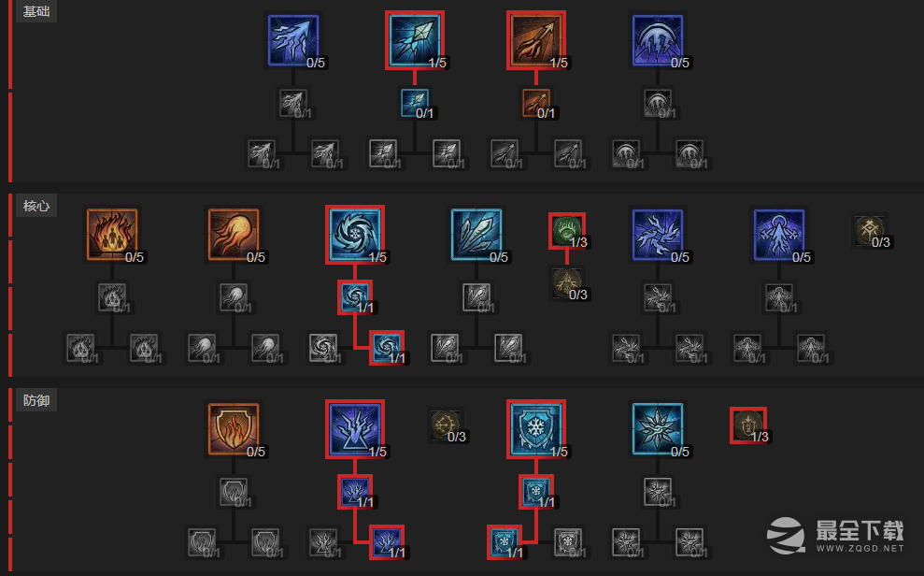Select the Ice Shards skill icon
924x576 pixels.
click(476, 234)
